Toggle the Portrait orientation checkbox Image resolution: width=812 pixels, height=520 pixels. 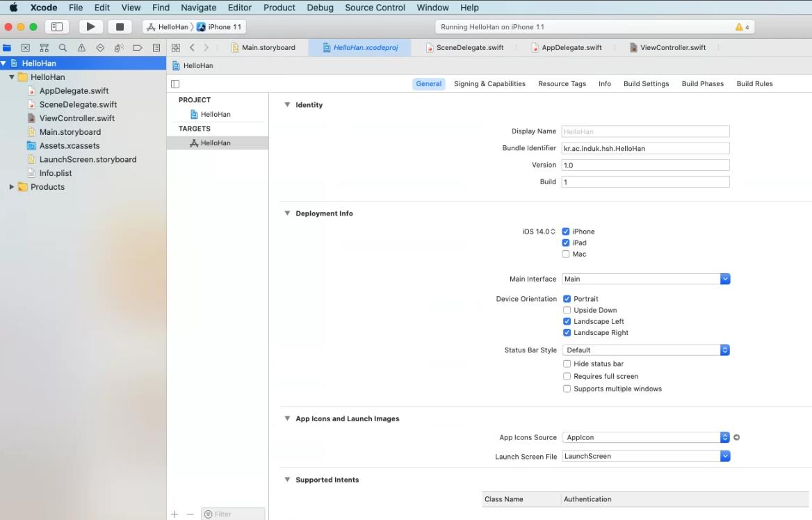tap(567, 299)
